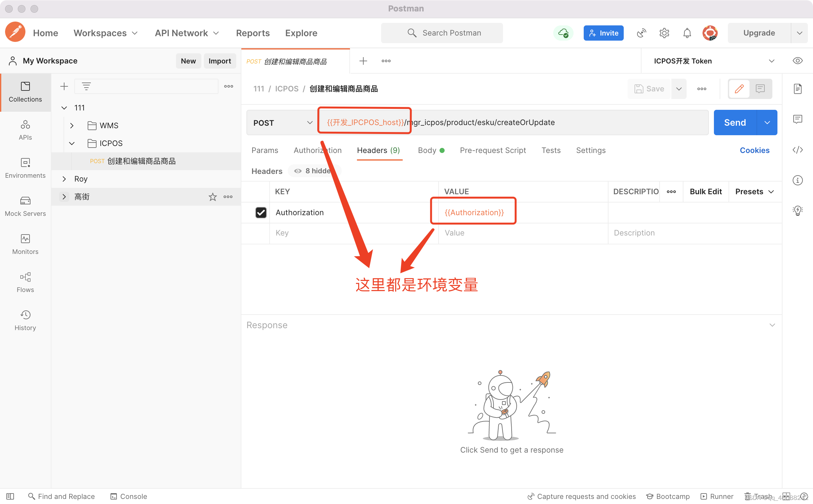Open the Environments sidebar section
The image size is (813, 504).
pyautogui.click(x=25, y=168)
